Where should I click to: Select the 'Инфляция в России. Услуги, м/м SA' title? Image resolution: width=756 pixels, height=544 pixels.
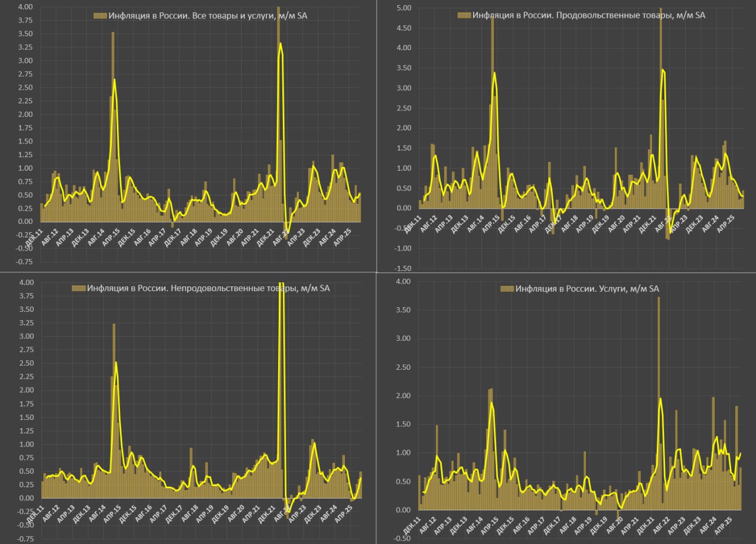pos(587,289)
